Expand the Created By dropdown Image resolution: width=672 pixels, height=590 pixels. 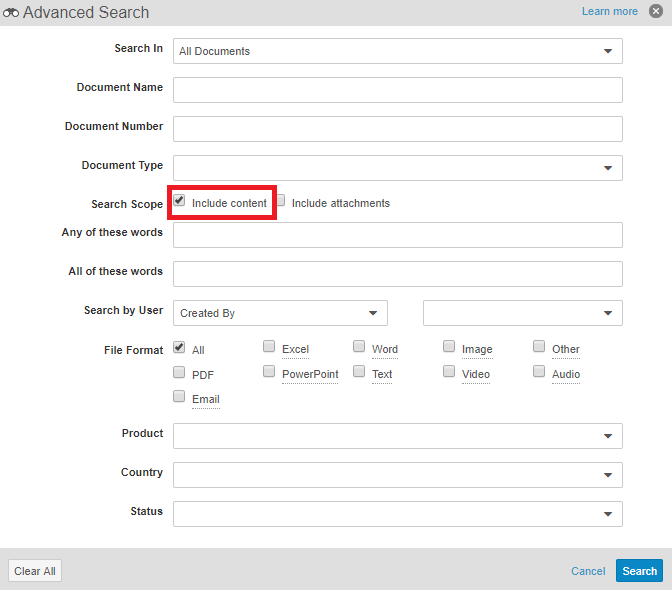(x=280, y=313)
